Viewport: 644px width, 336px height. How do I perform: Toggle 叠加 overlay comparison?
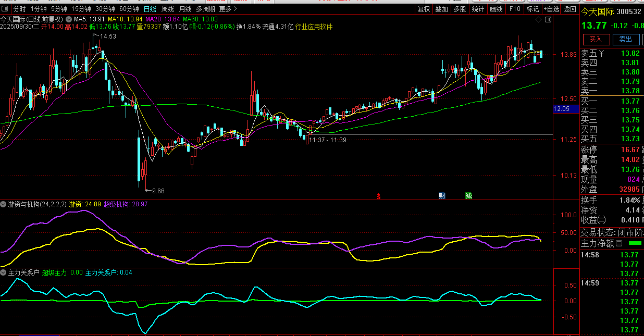click(x=441, y=9)
